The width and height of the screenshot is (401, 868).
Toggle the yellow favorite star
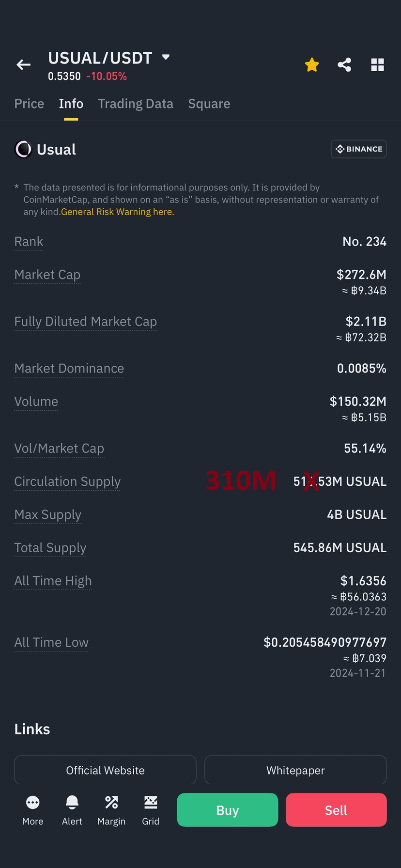pos(312,64)
